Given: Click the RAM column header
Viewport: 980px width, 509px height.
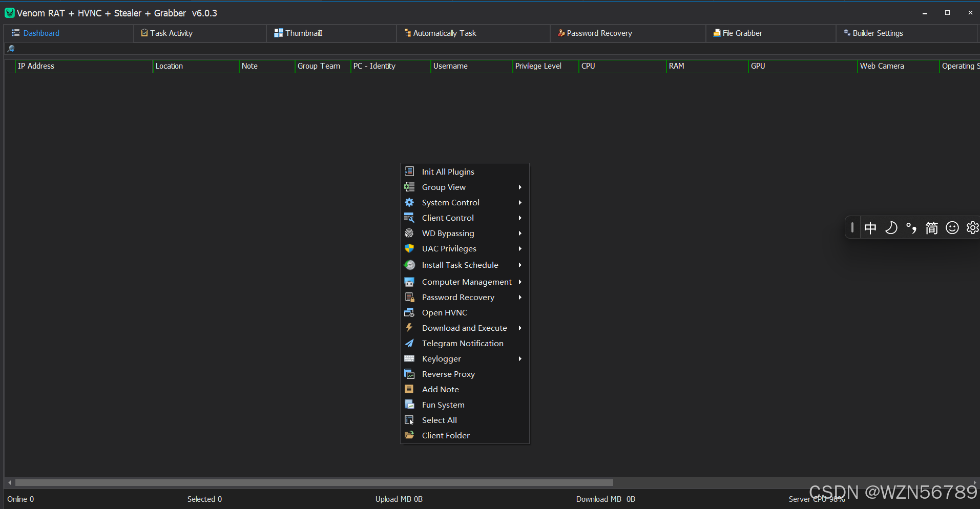Looking at the screenshot, I should pos(707,66).
